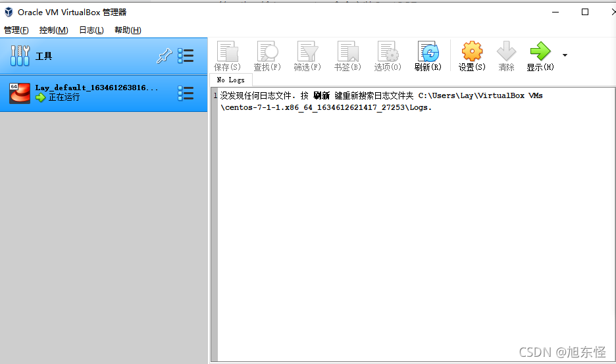The image size is (616, 364).
Task: Switch to the No Logs tab
Action: click(230, 80)
